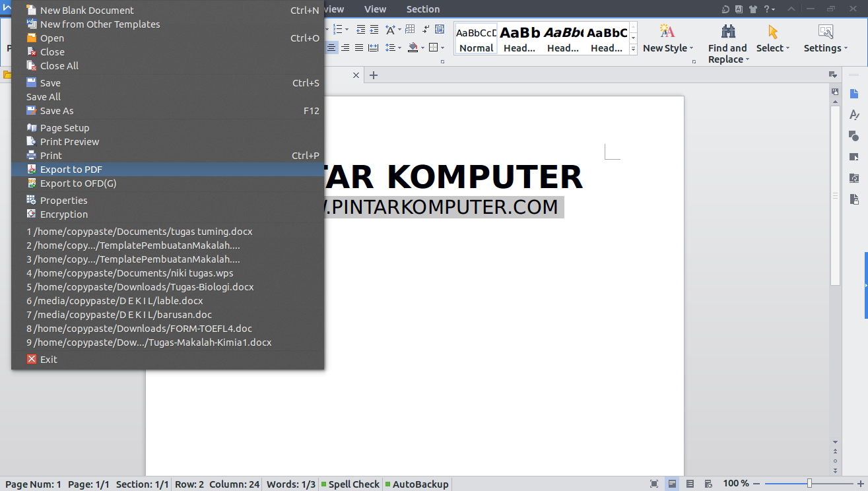Click the New Style icon
Screen dimensions: 868x491
tap(667, 32)
